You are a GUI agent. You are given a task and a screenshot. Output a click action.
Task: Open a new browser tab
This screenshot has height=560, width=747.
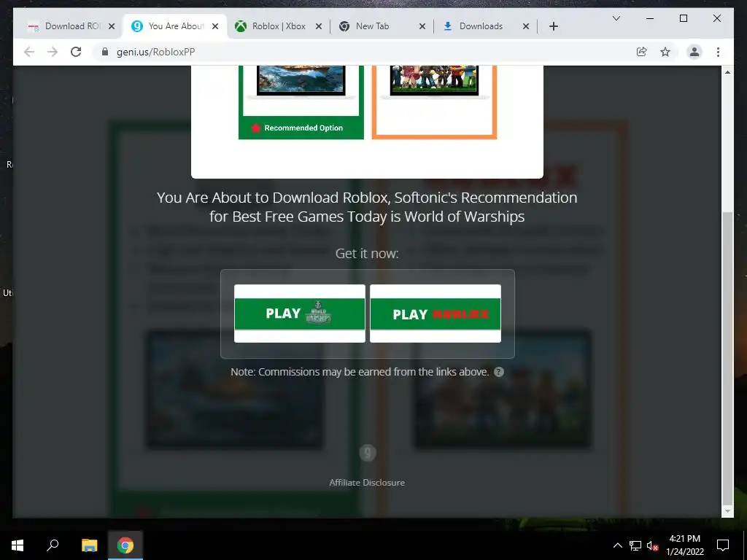point(553,26)
